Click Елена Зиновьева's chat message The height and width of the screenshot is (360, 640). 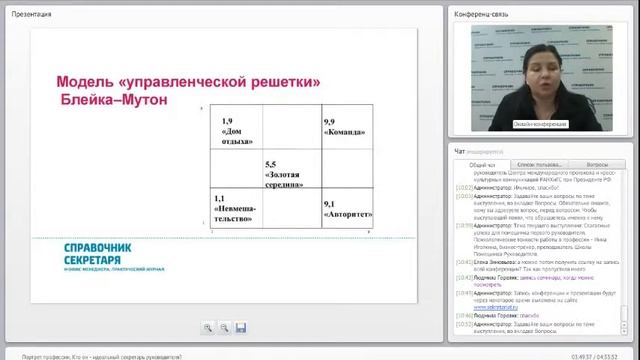tap(538, 266)
